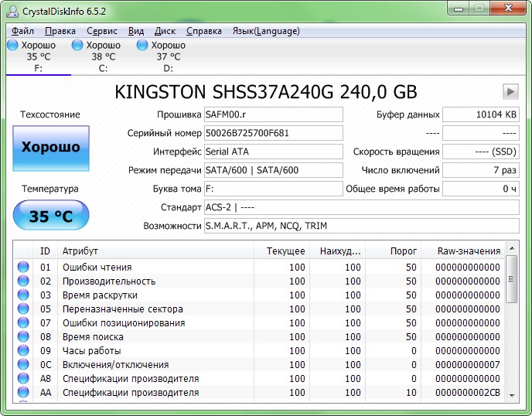Select the D: drive status icon

[x=142, y=45]
